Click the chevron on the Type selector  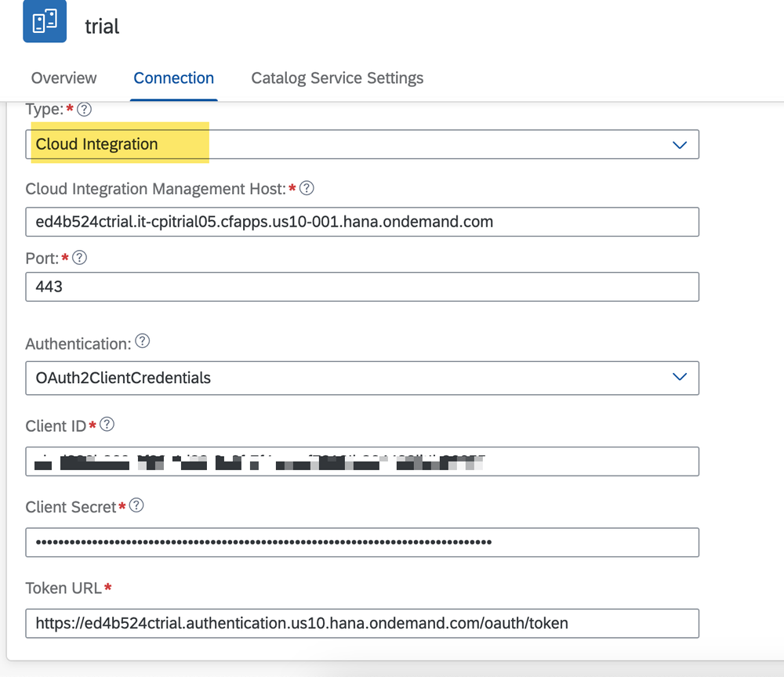click(x=680, y=144)
